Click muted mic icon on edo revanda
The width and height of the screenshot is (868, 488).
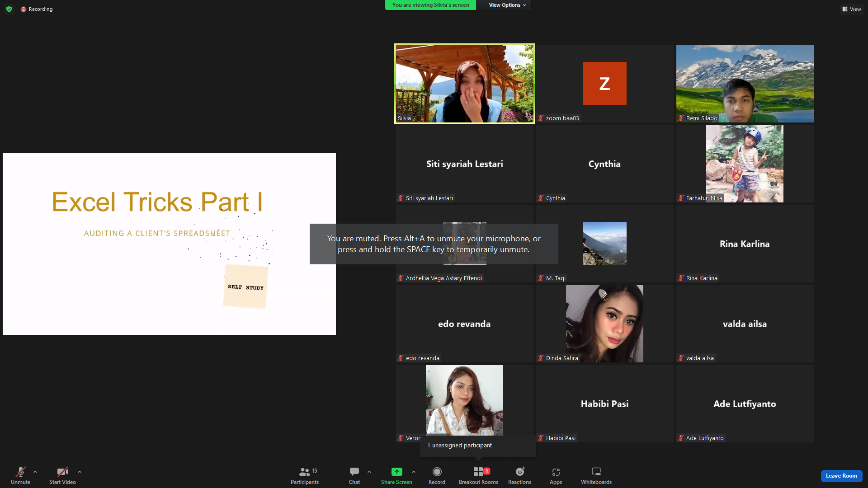(401, 358)
